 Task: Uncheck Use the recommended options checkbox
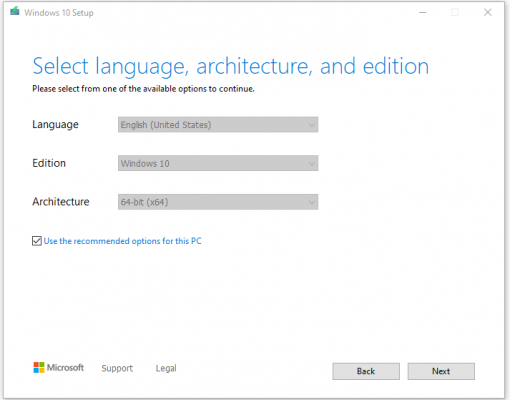click(37, 241)
